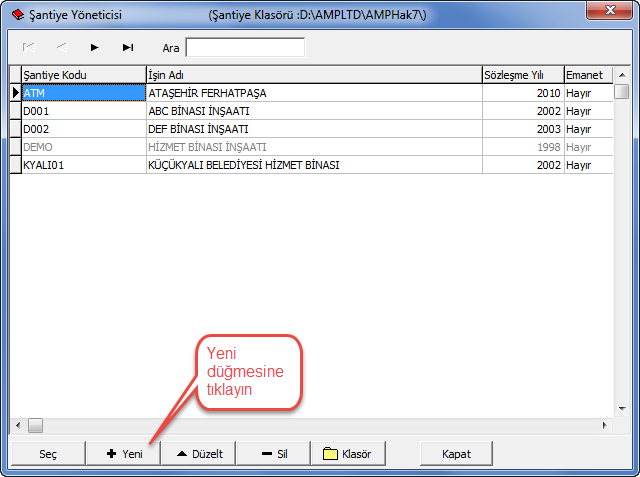Viewport: 640px width, 477px height.
Task: Click the Sözleşme Yılı column header
Action: pyautogui.click(x=521, y=75)
